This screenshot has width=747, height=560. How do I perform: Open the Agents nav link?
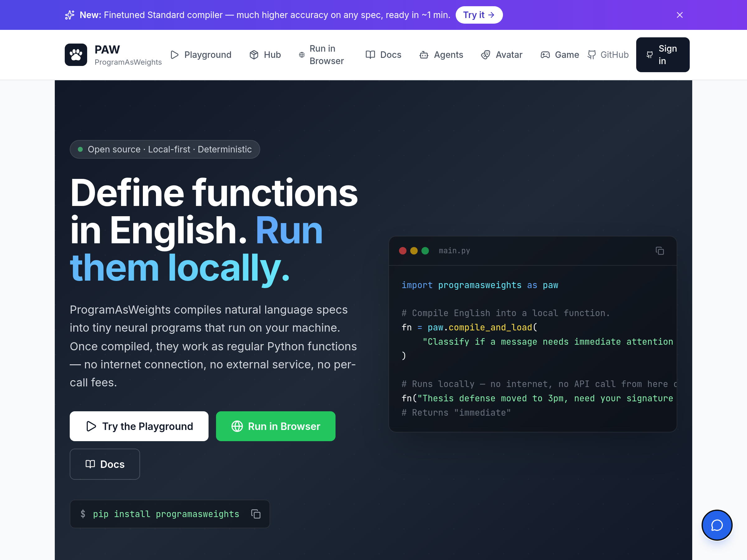point(441,55)
